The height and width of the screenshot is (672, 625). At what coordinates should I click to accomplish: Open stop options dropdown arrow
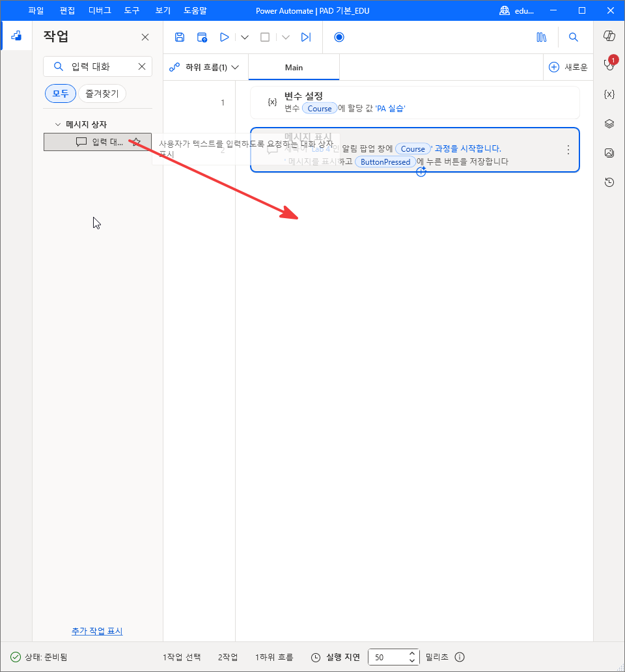pyautogui.click(x=286, y=37)
